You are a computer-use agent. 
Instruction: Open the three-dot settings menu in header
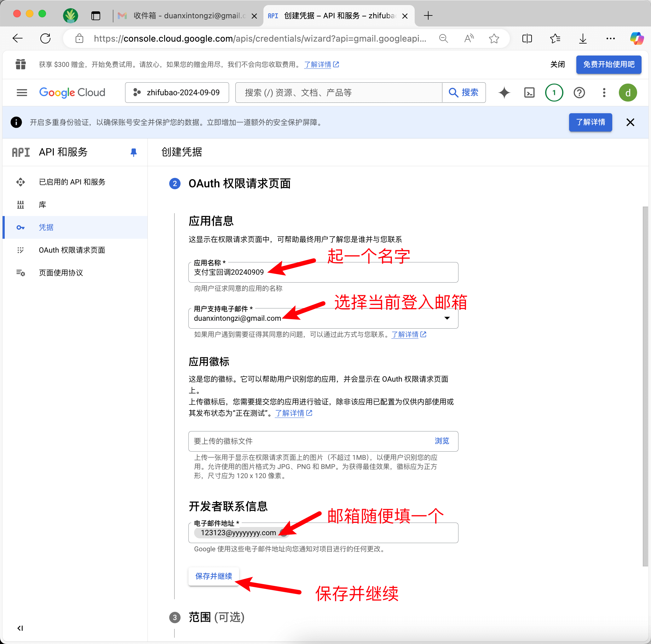(x=604, y=92)
